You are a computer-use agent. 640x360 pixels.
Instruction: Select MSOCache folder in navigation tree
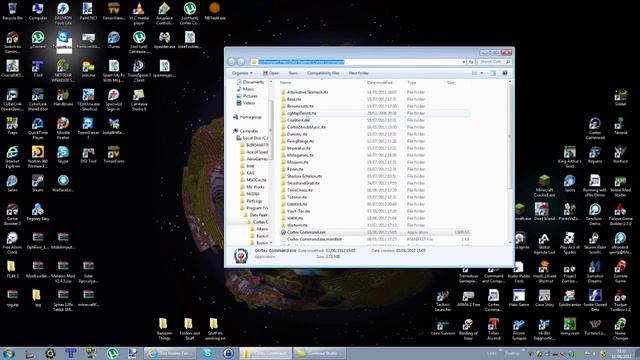253,180
